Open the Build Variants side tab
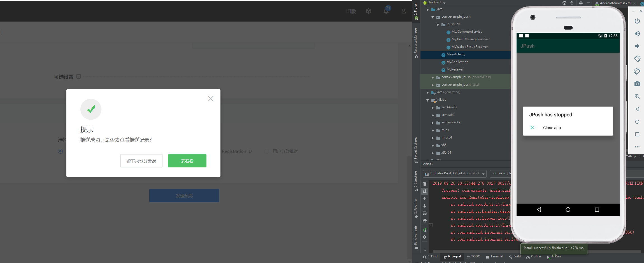 tap(416, 237)
